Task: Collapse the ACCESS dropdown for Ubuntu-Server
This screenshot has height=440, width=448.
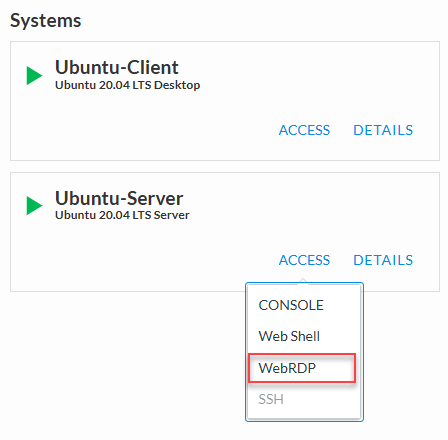Action: point(304,260)
